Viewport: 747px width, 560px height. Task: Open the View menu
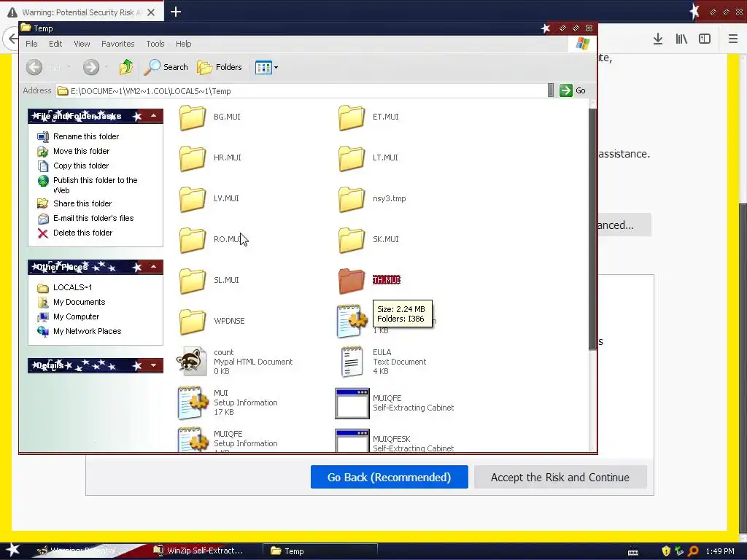tap(82, 44)
